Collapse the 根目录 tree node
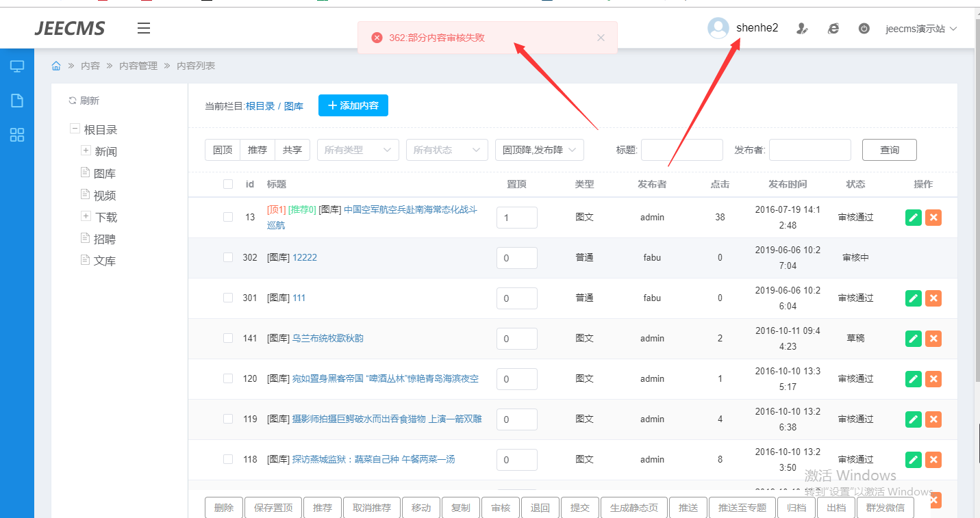 (x=75, y=129)
